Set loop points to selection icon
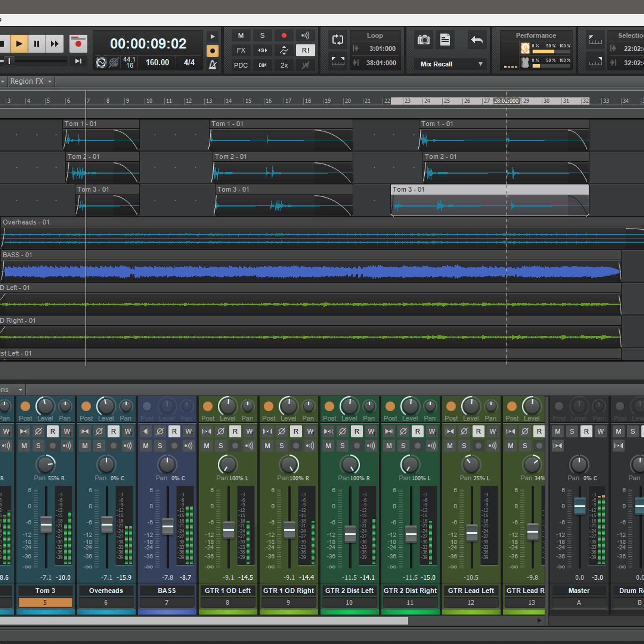Screen dimensions: 644x644 pos(338,61)
